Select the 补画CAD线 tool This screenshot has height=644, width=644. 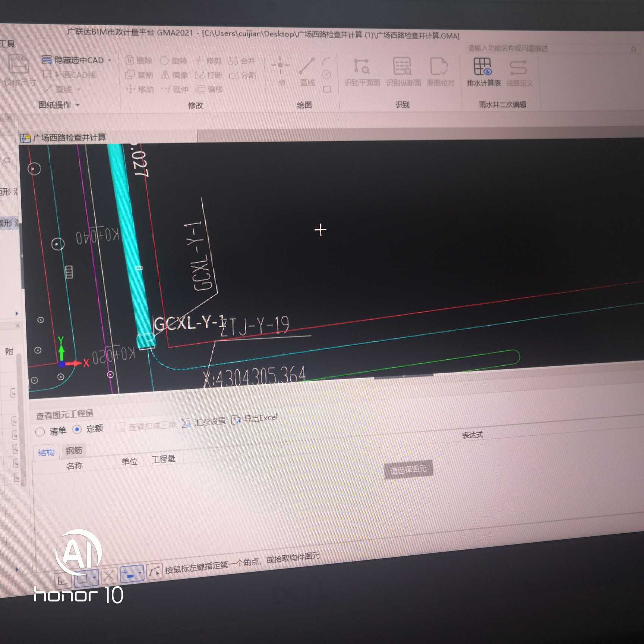pyautogui.click(x=69, y=75)
